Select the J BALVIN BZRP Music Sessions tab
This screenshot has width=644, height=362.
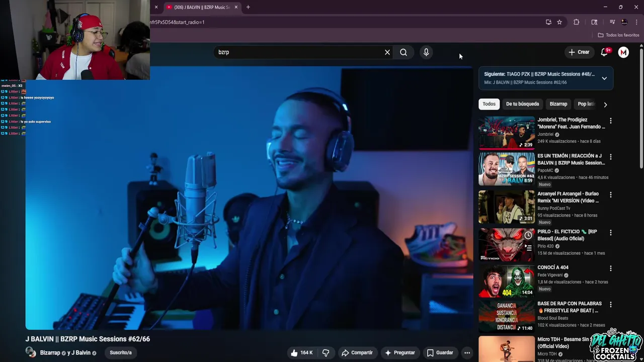(201, 7)
